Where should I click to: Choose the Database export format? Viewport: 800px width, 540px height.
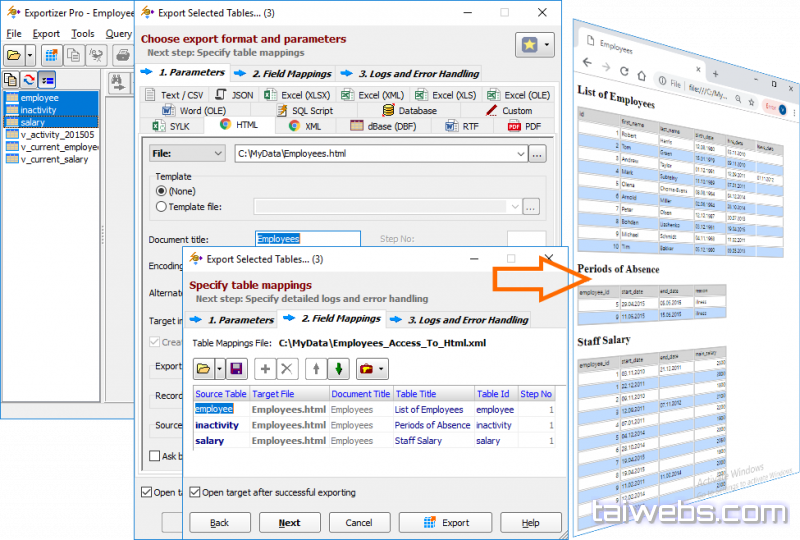click(x=410, y=111)
